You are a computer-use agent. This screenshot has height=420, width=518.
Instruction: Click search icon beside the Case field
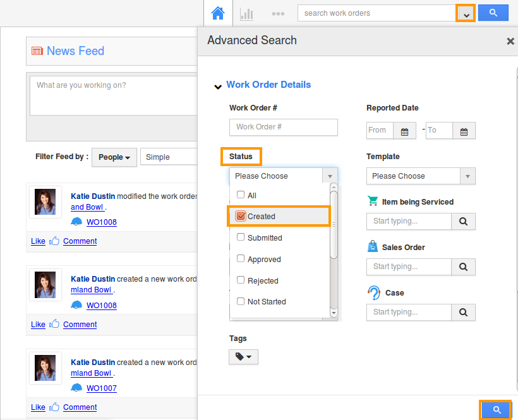463,312
